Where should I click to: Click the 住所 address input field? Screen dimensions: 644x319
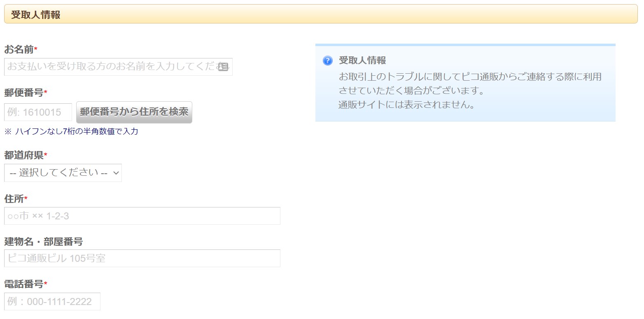coord(142,216)
